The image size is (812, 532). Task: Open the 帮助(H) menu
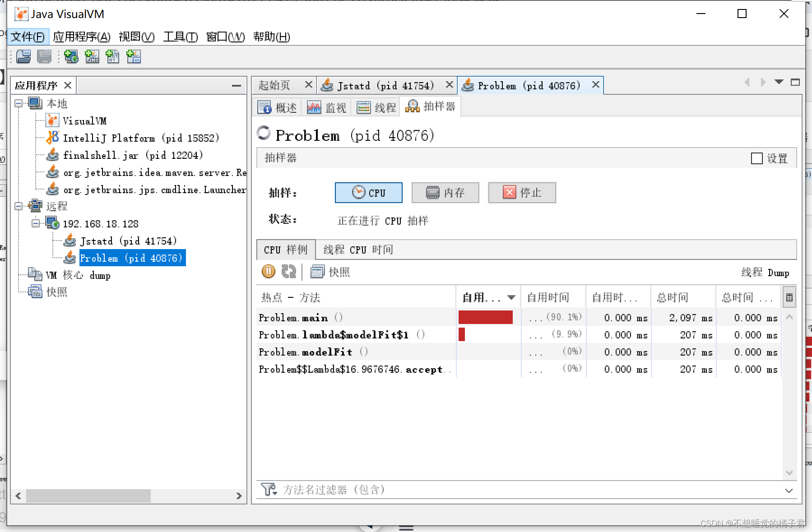tap(271, 37)
